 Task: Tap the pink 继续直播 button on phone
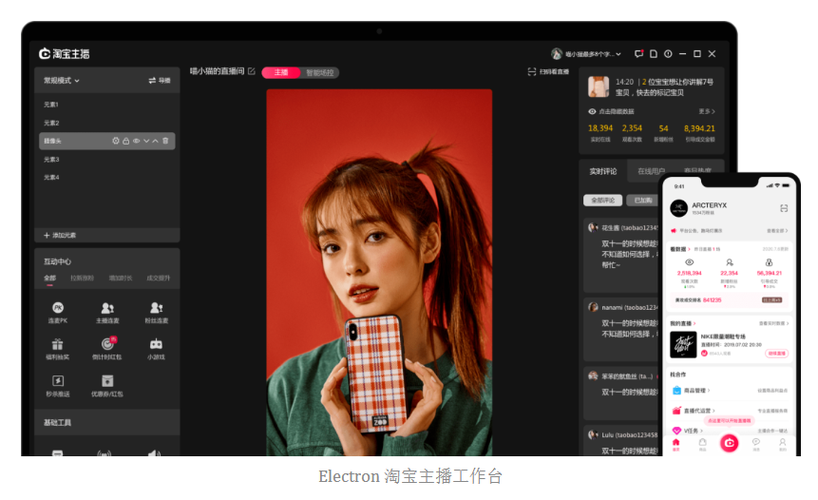click(x=776, y=353)
